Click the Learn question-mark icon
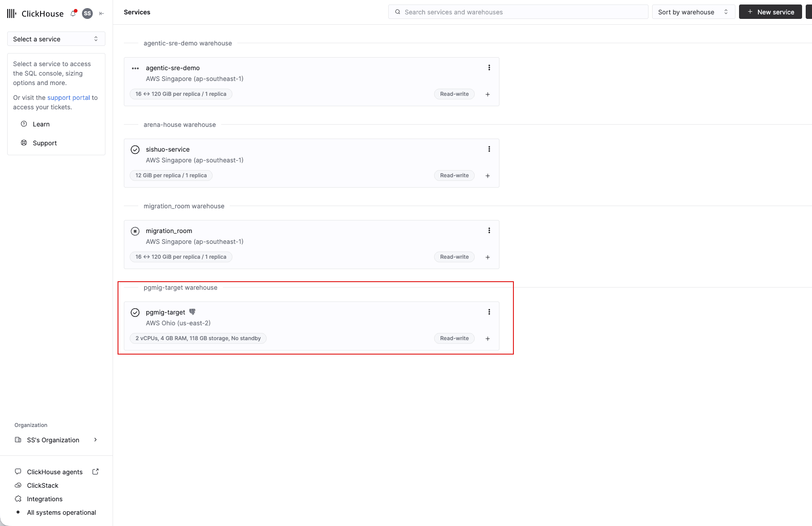This screenshot has width=812, height=526. click(x=24, y=124)
